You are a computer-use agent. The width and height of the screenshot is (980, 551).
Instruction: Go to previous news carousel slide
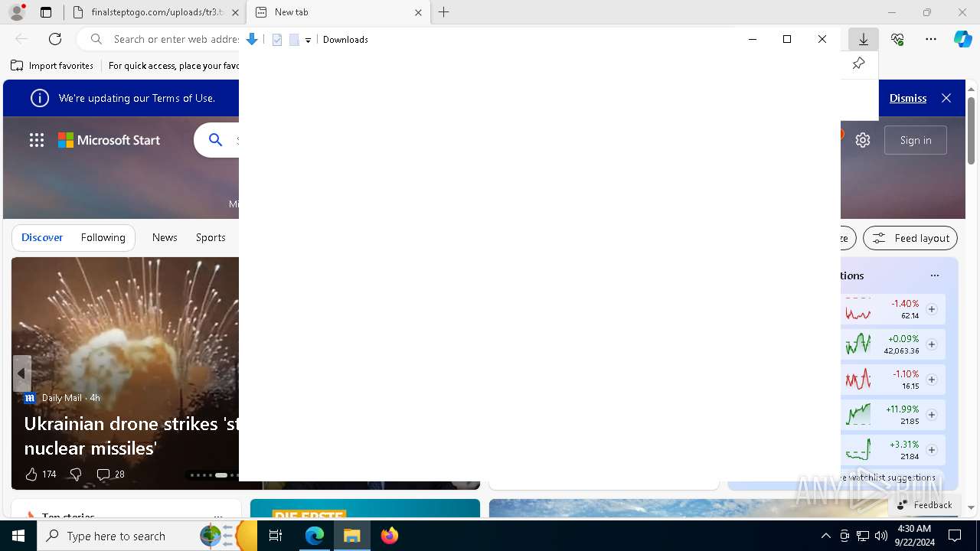(21, 373)
